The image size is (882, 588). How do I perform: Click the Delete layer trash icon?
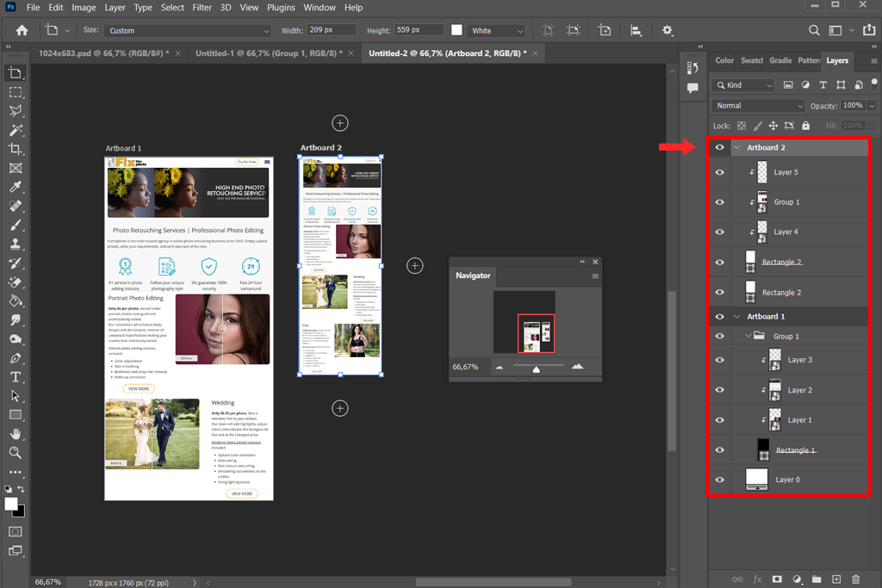tap(855, 579)
